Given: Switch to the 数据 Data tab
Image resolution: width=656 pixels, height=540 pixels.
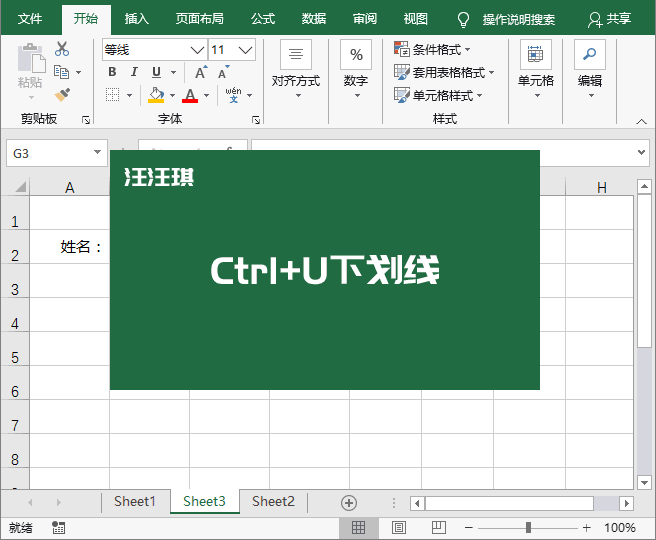Looking at the screenshot, I should 314,19.
